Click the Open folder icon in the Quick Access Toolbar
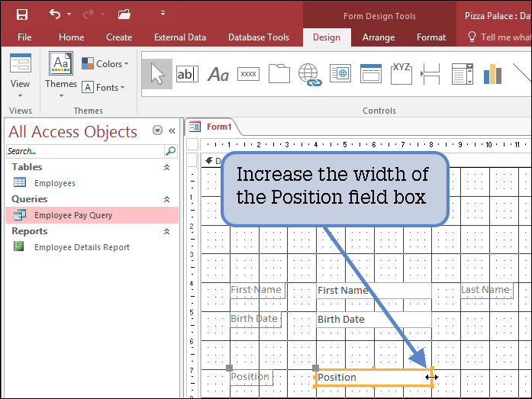 pos(124,14)
